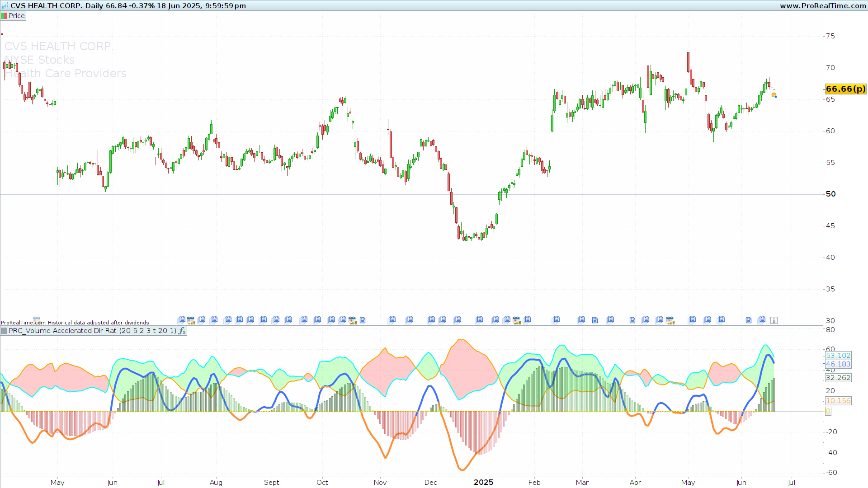This screenshot has width=868, height=488.
Task: Open news stack just left of April calendar icon
Action: [x=659, y=320]
